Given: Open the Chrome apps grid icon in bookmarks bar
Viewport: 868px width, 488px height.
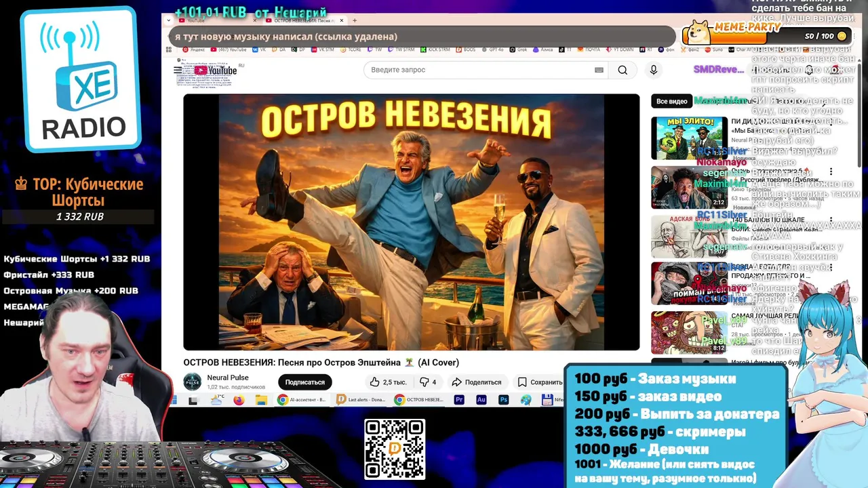Looking at the screenshot, I should [168, 49].
